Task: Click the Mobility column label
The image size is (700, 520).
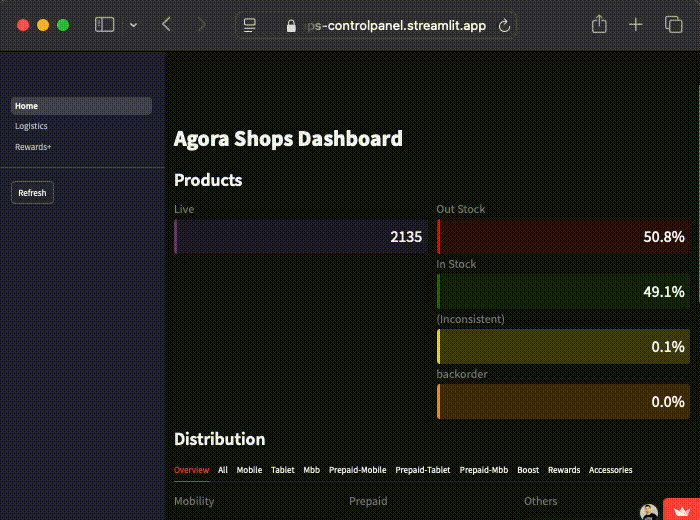Action: click(194, 501)
